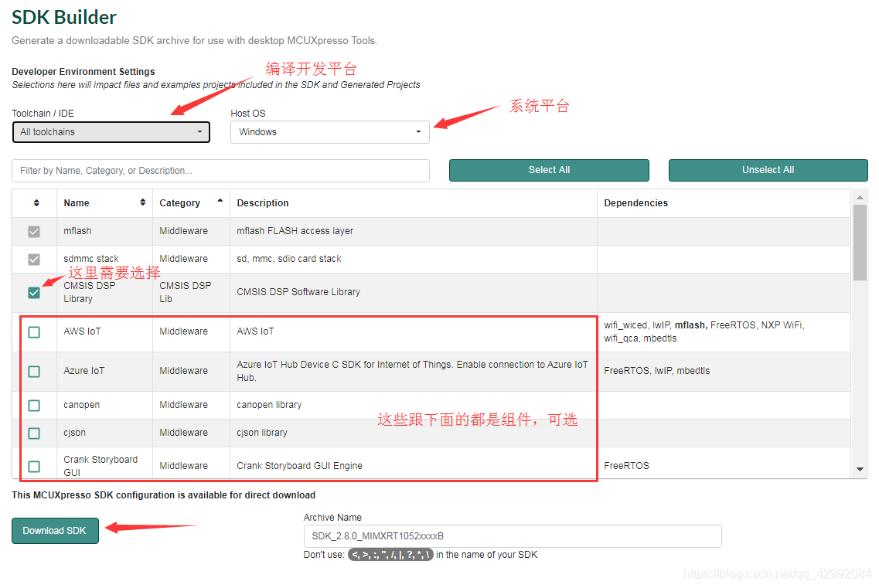Click the filter by Name field
Viewport: 879px width, 588px height.
[x=220, y=170]
